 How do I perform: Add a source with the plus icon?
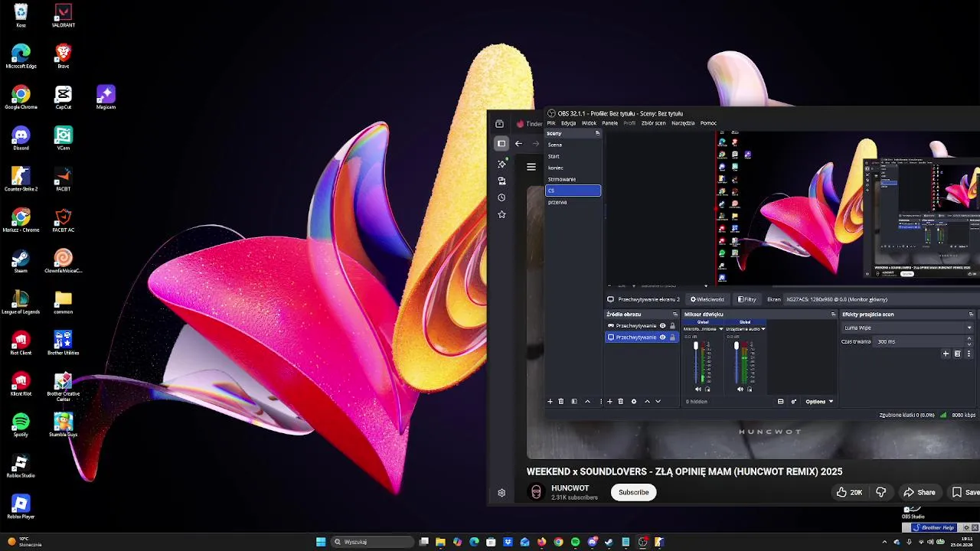[609, 401]
